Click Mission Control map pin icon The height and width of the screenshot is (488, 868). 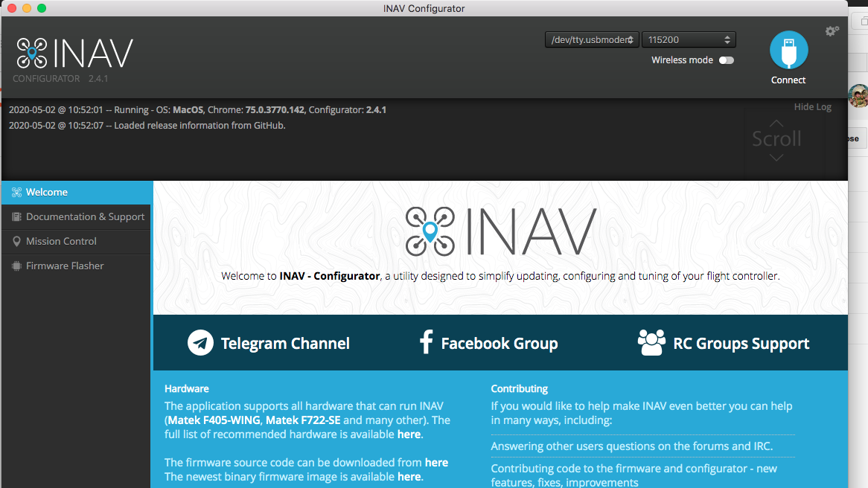point(16,241)
